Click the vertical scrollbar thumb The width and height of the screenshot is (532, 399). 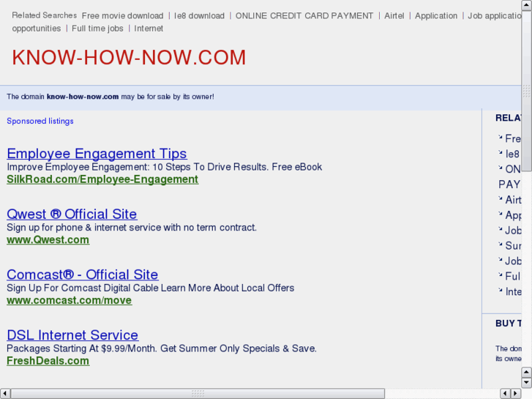pos(526,91)
